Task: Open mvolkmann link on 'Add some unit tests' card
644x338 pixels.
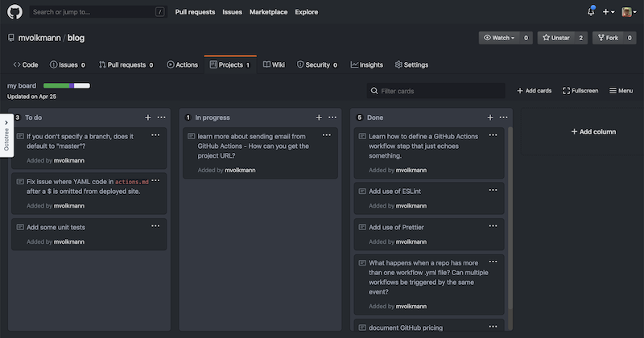Action: point(69,242)
